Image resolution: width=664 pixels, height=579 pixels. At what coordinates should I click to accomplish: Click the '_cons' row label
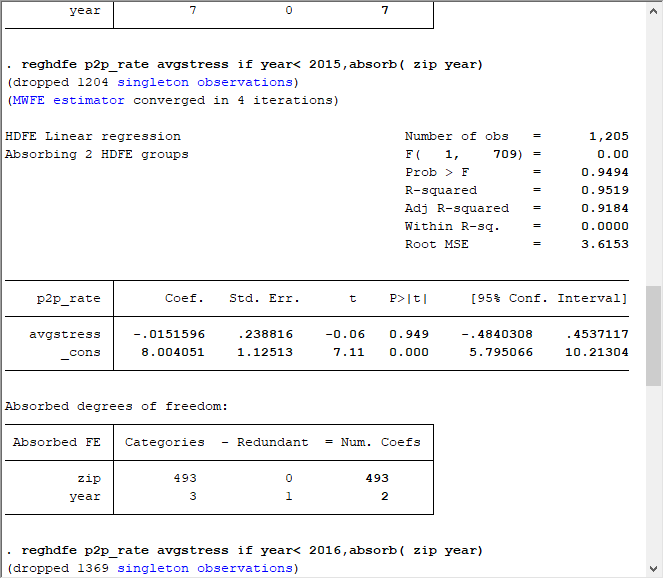coord(80,352)
